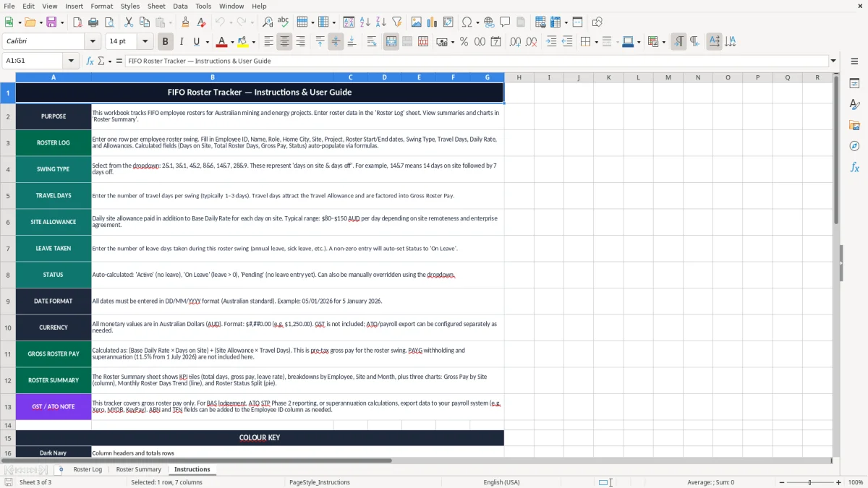
Task: Export directly as PDF icon
Action: coord(77,22)
